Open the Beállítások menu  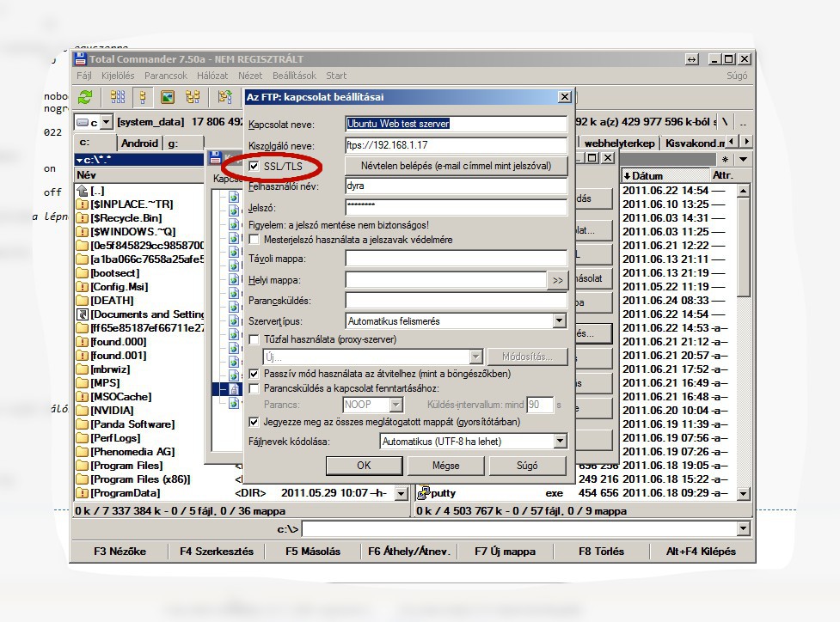[x=294, y=76]
